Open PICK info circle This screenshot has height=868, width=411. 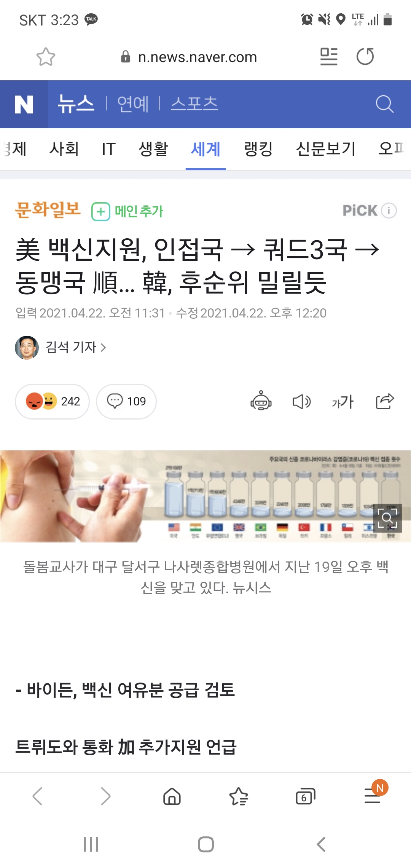(x=389, y=211)
